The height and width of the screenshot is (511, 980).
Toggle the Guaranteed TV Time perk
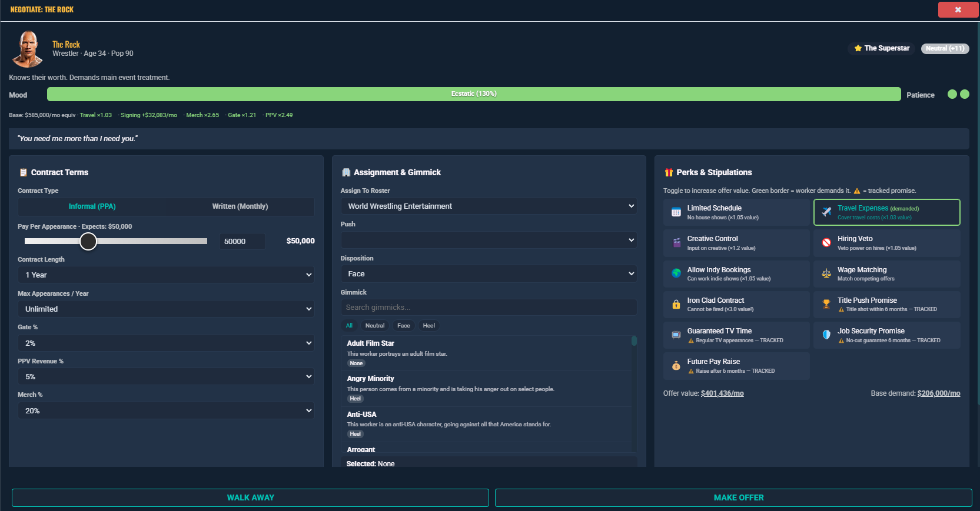click(x=736, y=335)
